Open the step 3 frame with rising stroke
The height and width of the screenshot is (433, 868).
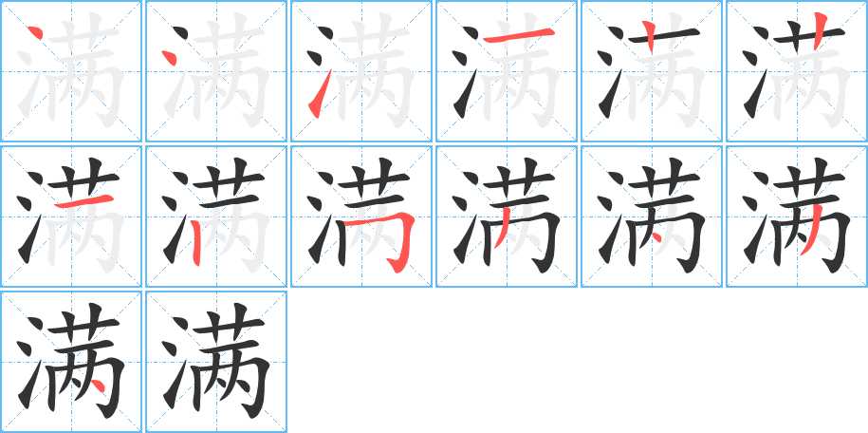(360, 71)
